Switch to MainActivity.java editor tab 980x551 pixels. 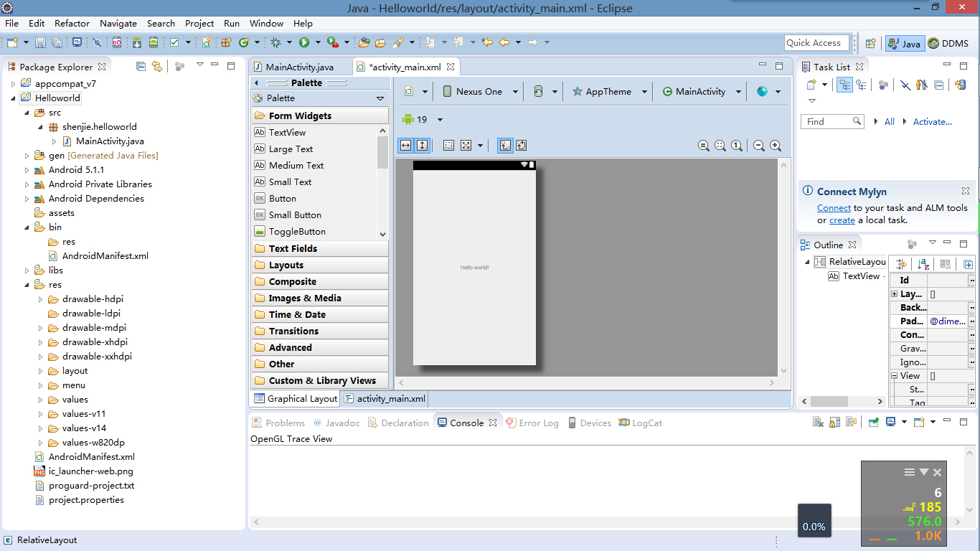pos(299,67)
